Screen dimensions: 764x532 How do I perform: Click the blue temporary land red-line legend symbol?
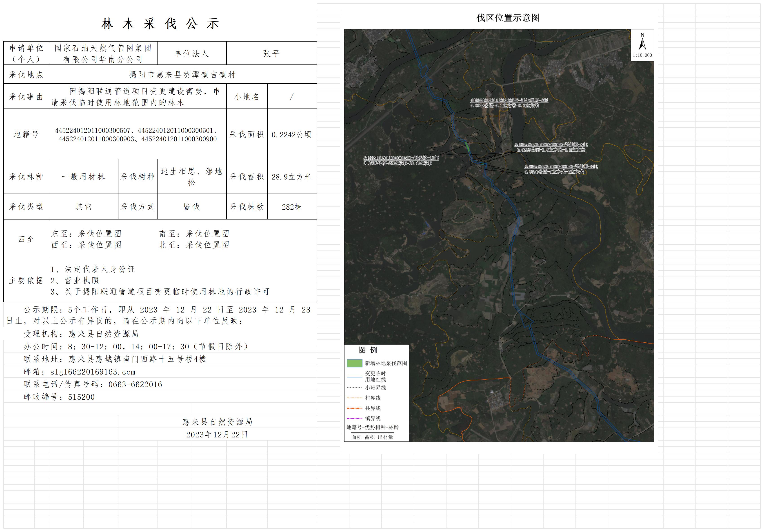click(x=354, y=377)
